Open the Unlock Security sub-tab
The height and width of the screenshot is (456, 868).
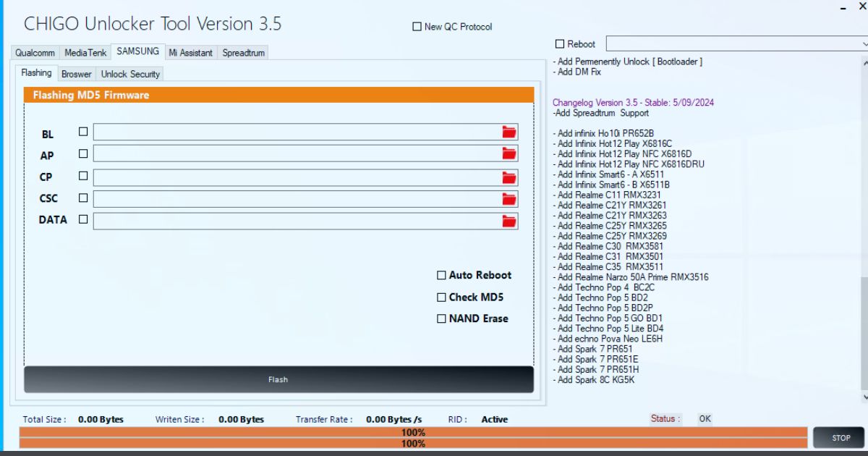pos(130,74)
